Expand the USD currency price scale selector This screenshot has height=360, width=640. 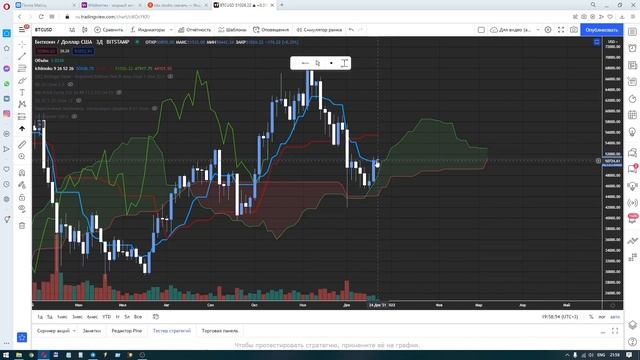click(x=612, y=42)
